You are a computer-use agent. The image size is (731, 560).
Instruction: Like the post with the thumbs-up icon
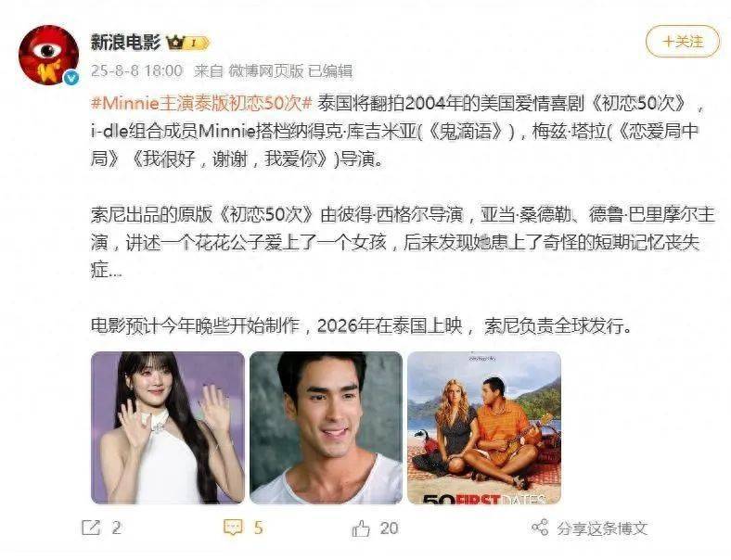coord(361,528)
